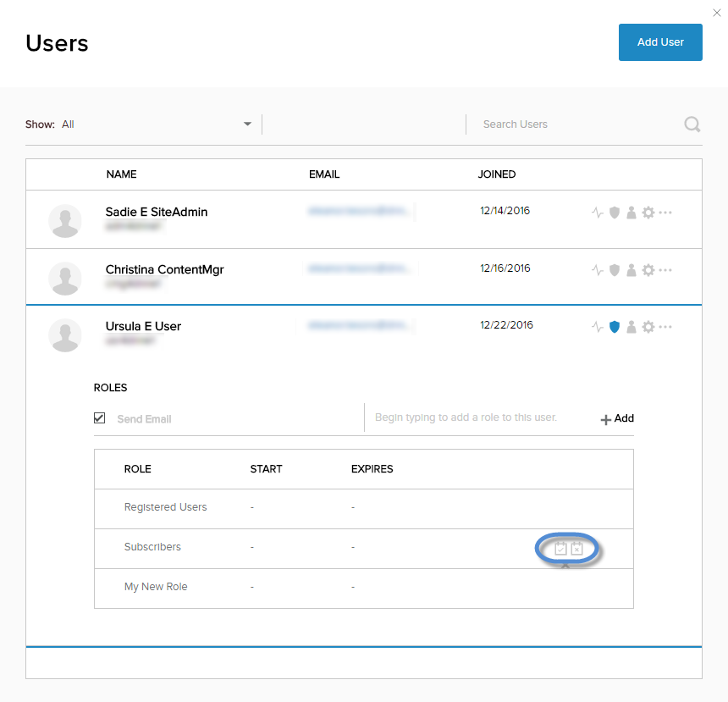Open settings gear for Sadie E SiteAdmin
Viewport: 728px width, 702px height.
648,213
